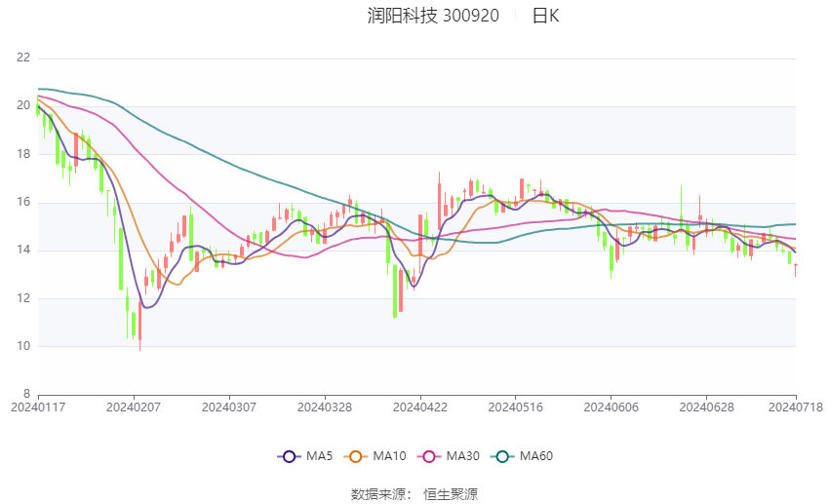The width and height of the screenshot is (829, 504).
Task: Click the x-axis date 20240307
Action: point(229,407)
